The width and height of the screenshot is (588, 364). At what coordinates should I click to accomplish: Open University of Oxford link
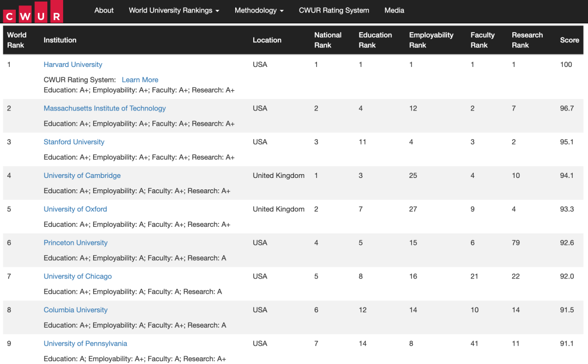(75, 209)
